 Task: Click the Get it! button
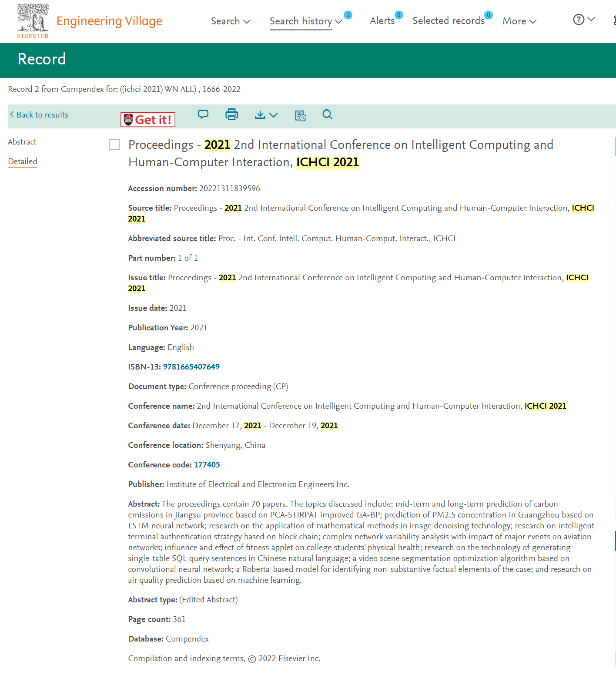(148, 120)
